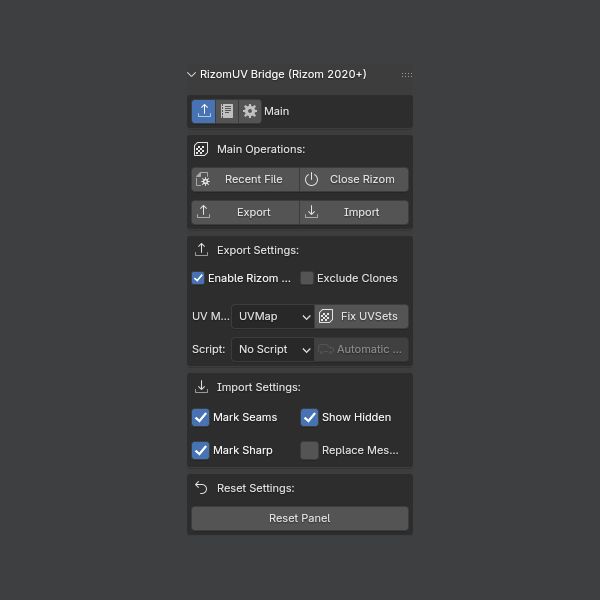Open the gear settings tab
The height and width of the screenshot is (600, 600).
tap(250, 111)
